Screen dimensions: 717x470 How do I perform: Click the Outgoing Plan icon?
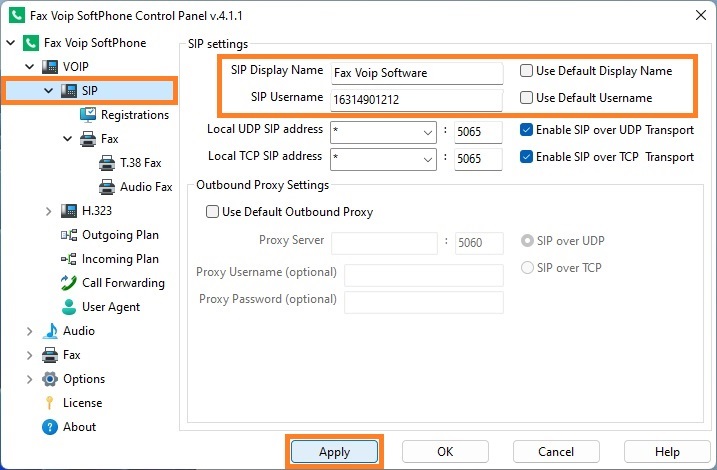(69, 235)
